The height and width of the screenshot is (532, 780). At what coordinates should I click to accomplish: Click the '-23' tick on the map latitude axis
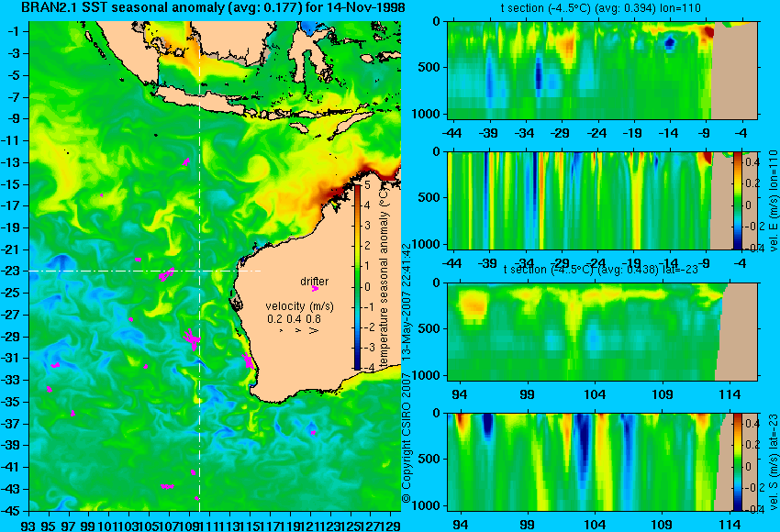[x=10, y=271]
